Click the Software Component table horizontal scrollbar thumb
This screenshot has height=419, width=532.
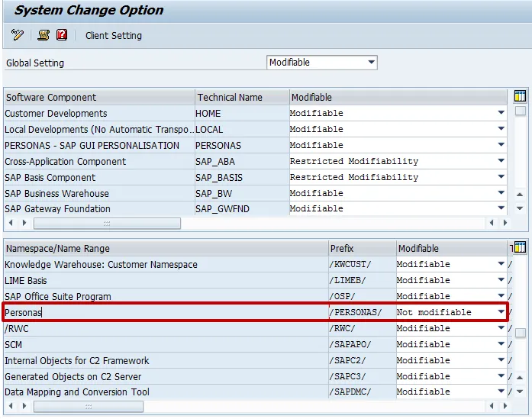(107, 224)
